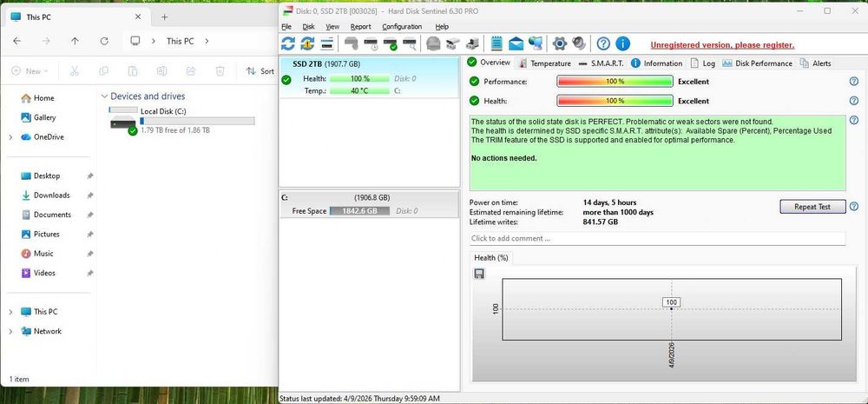Open the Configuration menu
This screenshot has height=404, width=868.
(402, 27)
